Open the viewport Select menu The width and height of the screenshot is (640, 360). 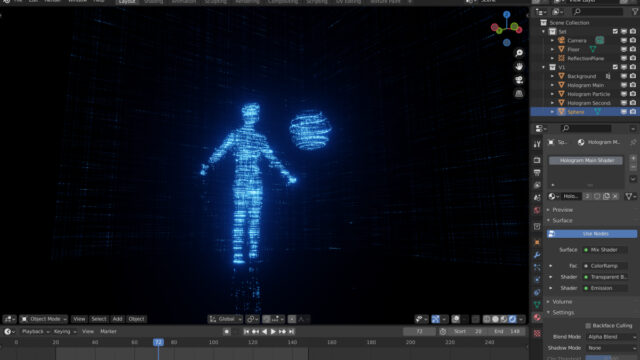(x=99, y=319)
